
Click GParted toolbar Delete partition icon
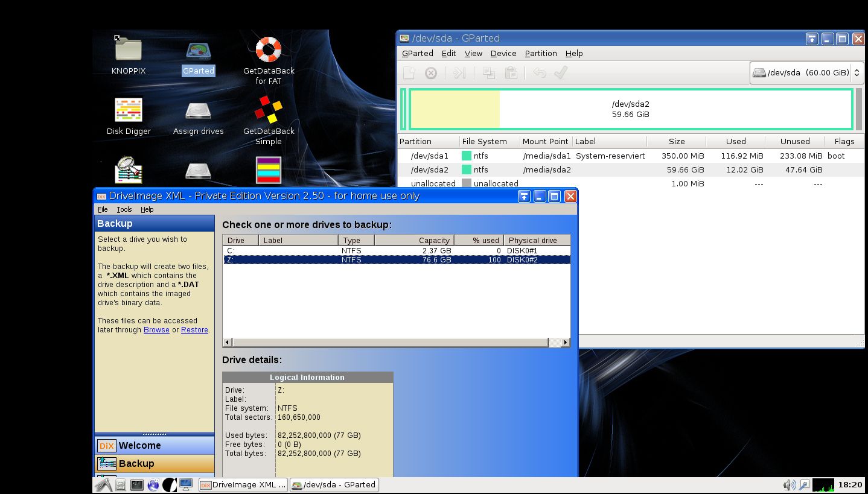tap(431, 73)
